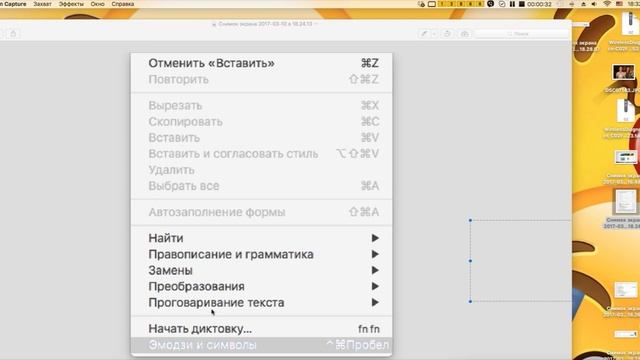Click Вставить with shortcut ⌘V
Image resolution: width=640 pixels, height=360 pixels.
click(x=261, y=138)
